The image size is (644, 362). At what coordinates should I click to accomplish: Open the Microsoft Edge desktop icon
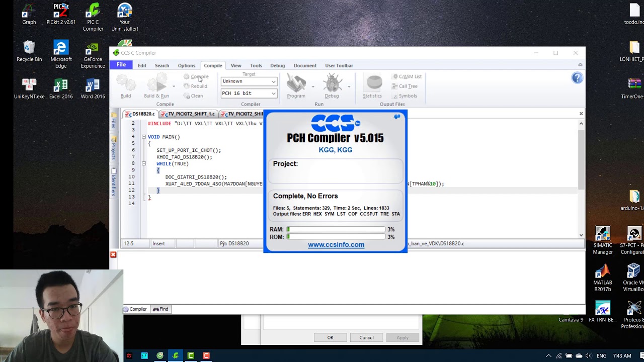coord(61,55)
